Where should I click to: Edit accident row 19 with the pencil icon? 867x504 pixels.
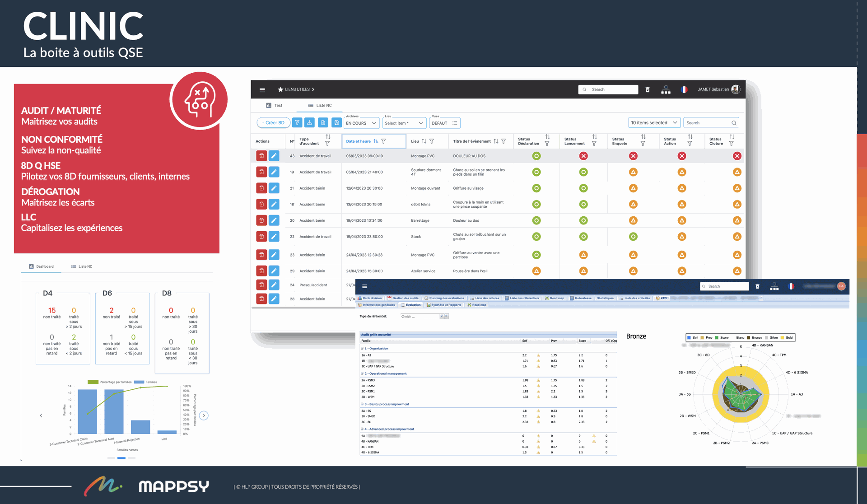pos(274,172)
